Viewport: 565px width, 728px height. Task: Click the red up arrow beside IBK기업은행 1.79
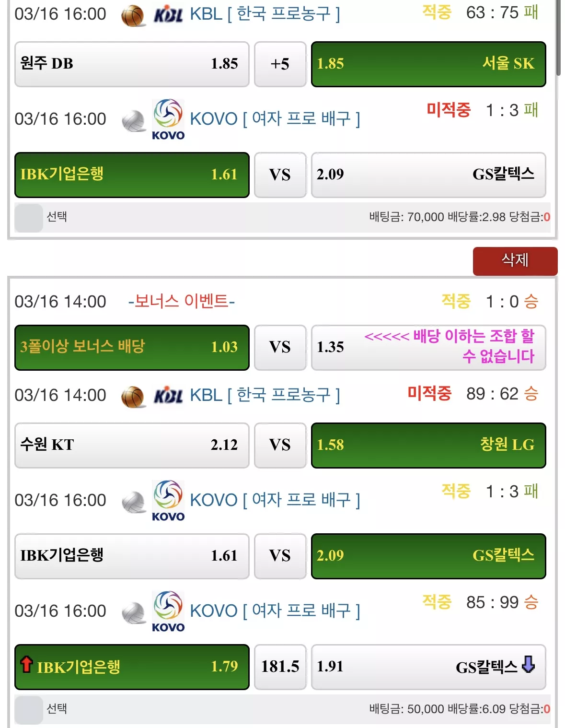click(x=26, y=664)
